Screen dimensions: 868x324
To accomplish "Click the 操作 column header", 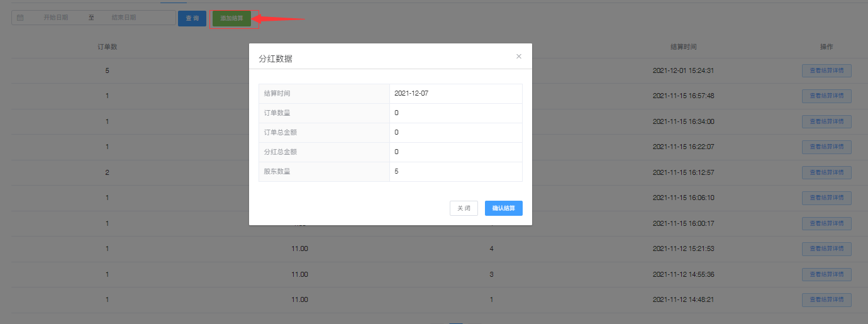I will (x=826, y=47).
